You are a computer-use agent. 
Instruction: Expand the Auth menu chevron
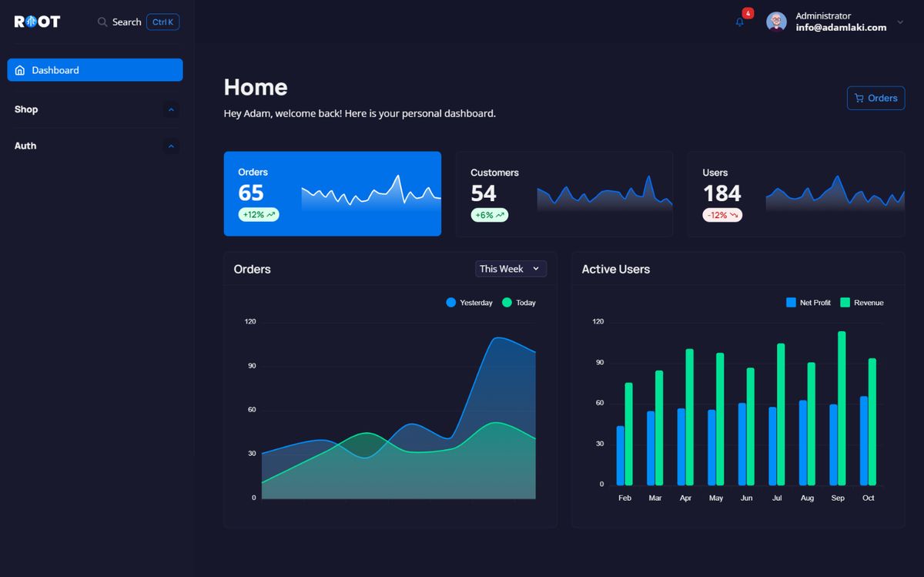pyautogui.click(x=171, y=146)
